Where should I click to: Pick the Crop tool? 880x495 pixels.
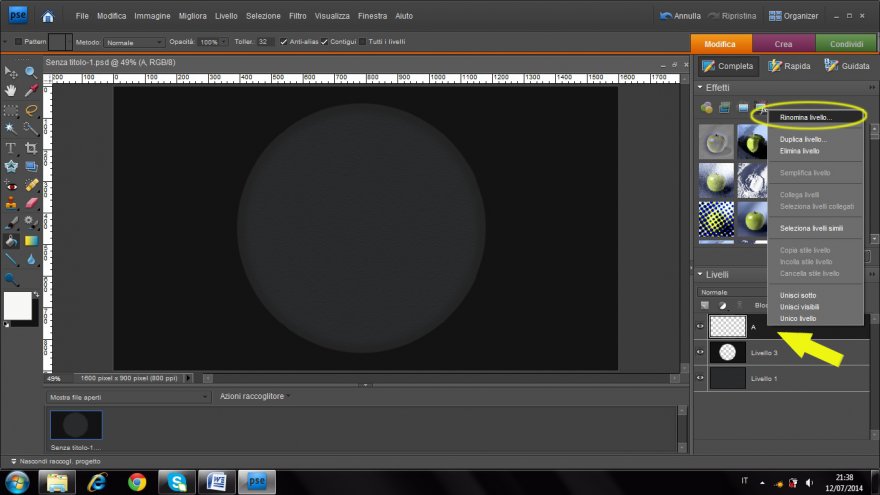(31, 148)
